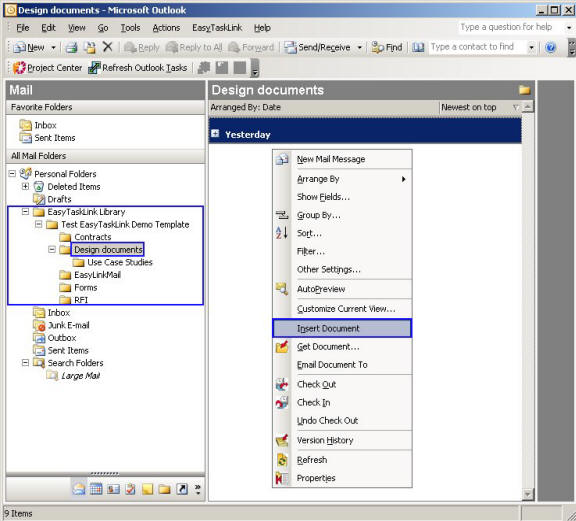Open Notes icon in navigation bar

click(x=147, y=489)
